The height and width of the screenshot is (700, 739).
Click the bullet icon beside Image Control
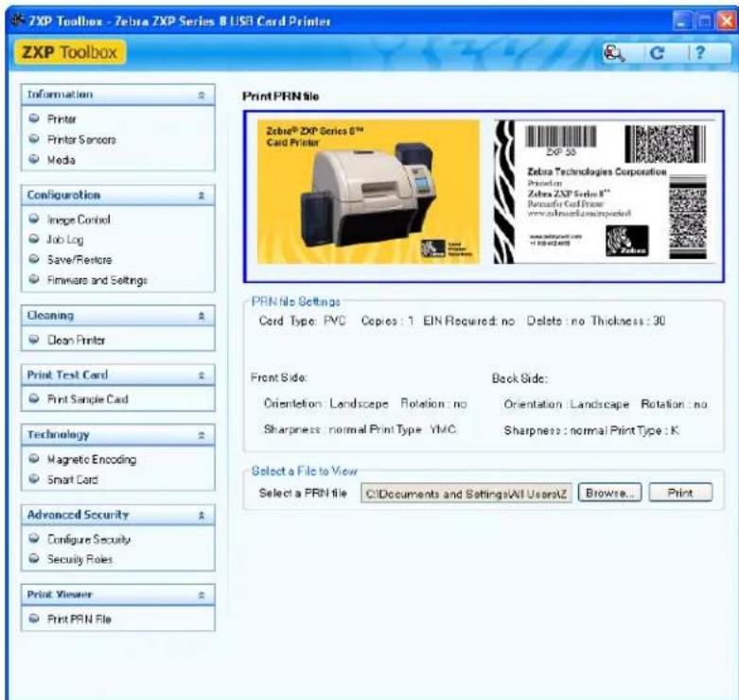[34, 219]
